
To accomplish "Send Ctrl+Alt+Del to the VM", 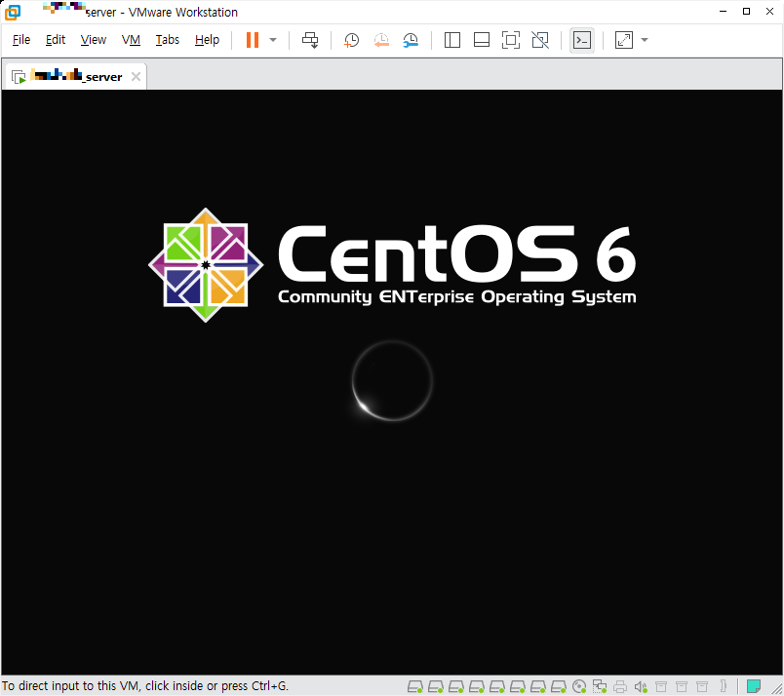I will pos(310,40).
